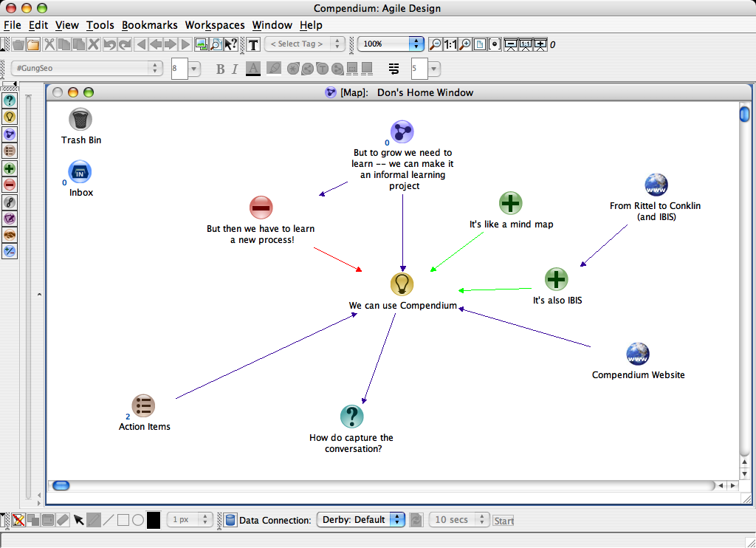Click the Data Connection database icon
The image size is (756, 548).
(x=230, y=520)
